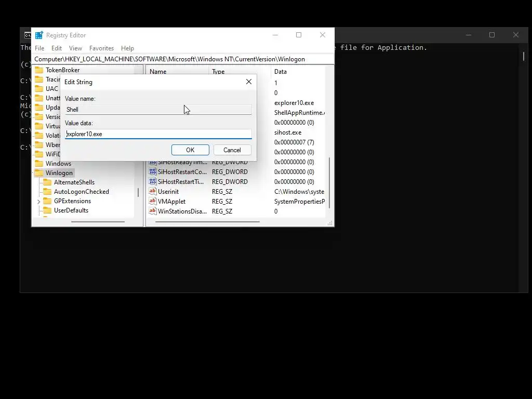This screenshot has height=399, width=532.
Task: Click REG_DWORD type of SiHostRestartCo... row
Action: tap(230, 171)
